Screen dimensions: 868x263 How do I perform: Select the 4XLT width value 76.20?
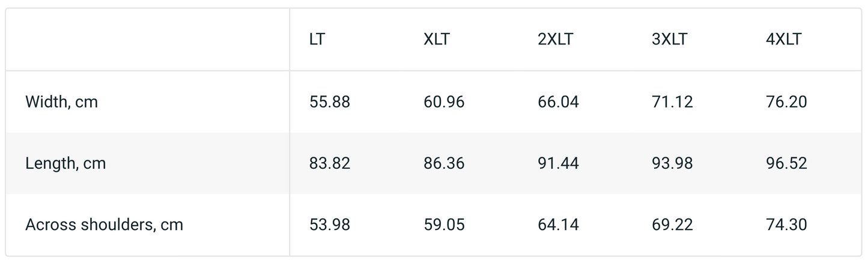click(786, 102)
